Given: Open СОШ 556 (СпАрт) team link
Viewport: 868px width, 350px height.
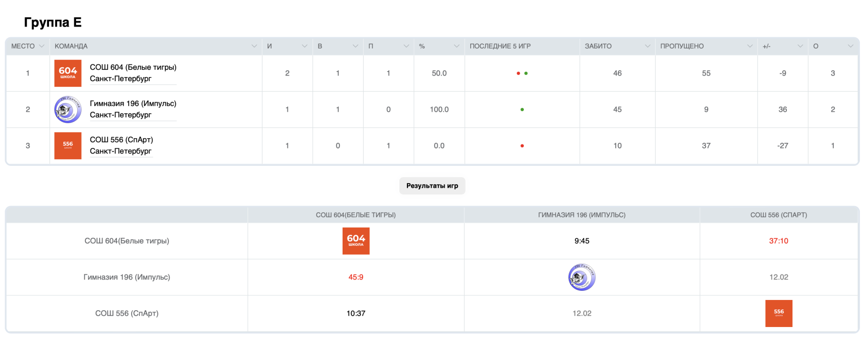Looking at the screenshot, I should point(121,140).
